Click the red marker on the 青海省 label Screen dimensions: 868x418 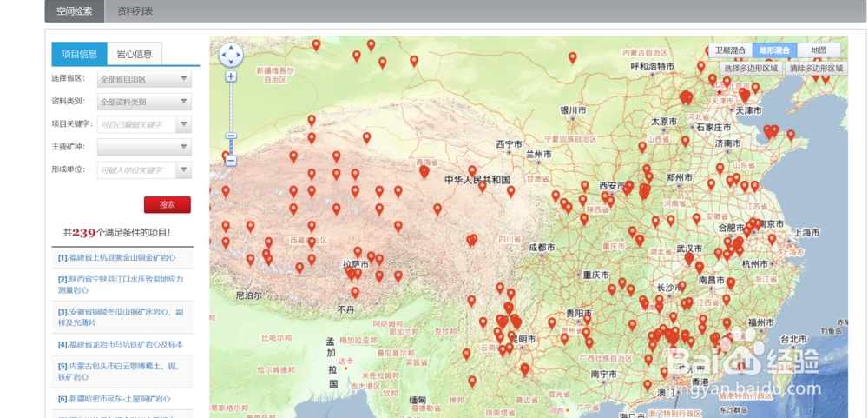point(424,171)
